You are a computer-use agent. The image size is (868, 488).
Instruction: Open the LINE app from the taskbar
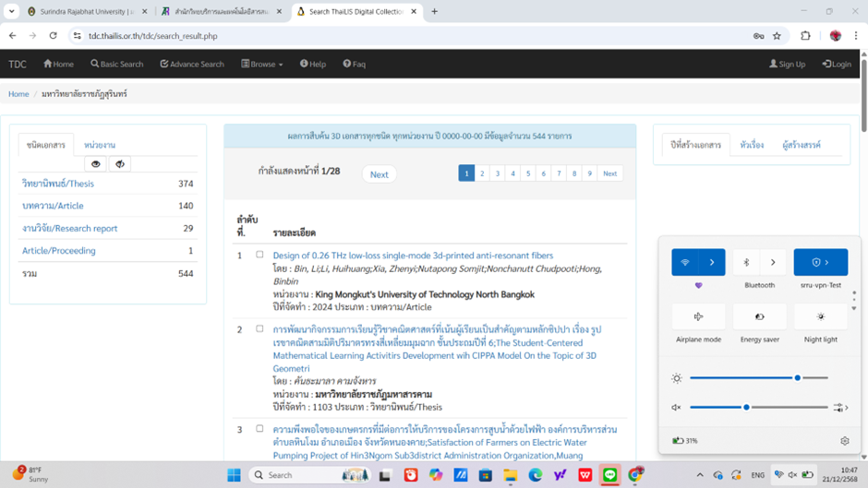click(x=609, y=475)
